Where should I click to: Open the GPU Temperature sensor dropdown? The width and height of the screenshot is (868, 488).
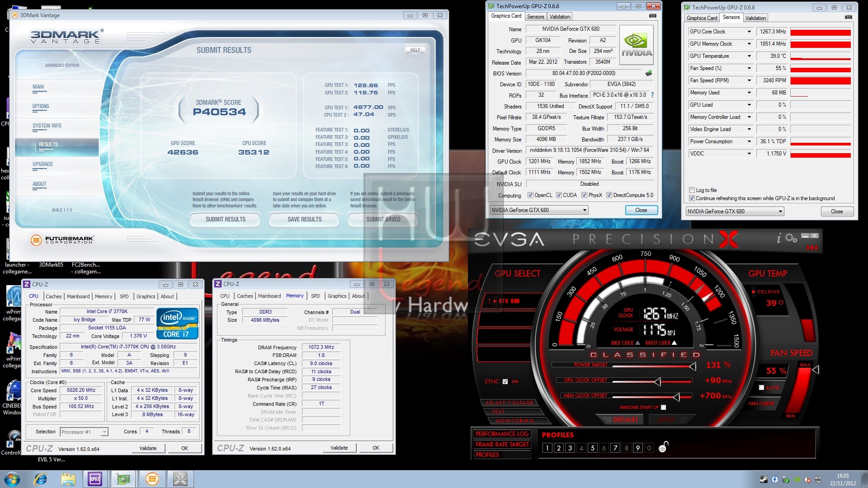coord(749,56)
